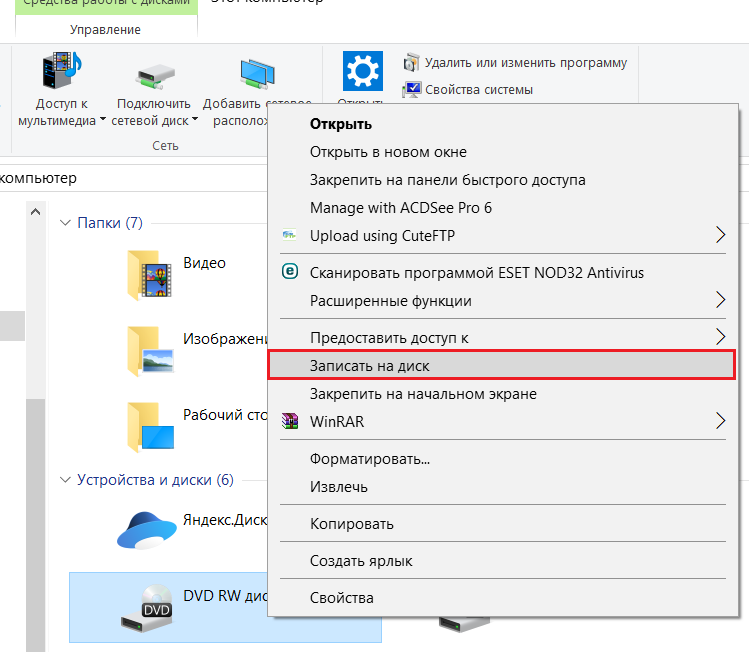Screen dimensions: 749x652
Task: Click the navigation pane scroll-up arrow
Action: coord(35,211)
